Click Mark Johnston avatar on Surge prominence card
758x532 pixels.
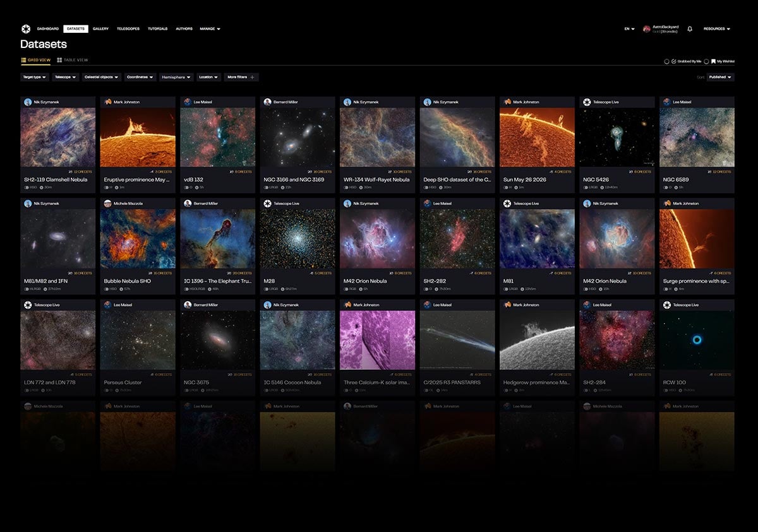coord(667,203)
